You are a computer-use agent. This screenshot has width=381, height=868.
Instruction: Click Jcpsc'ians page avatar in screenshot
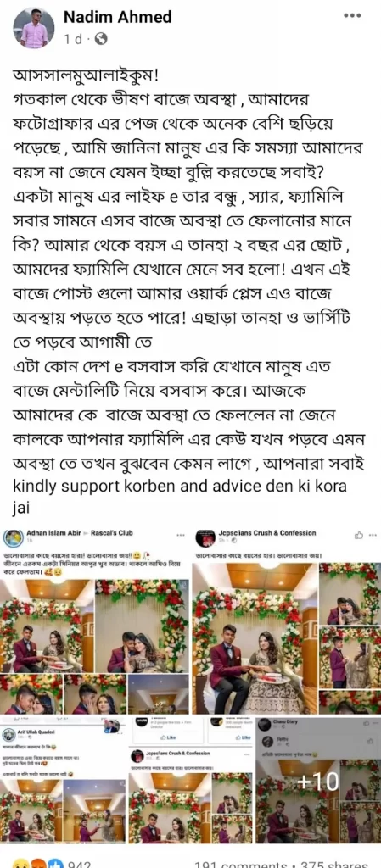pyautogui.click(x=205, y=537)
